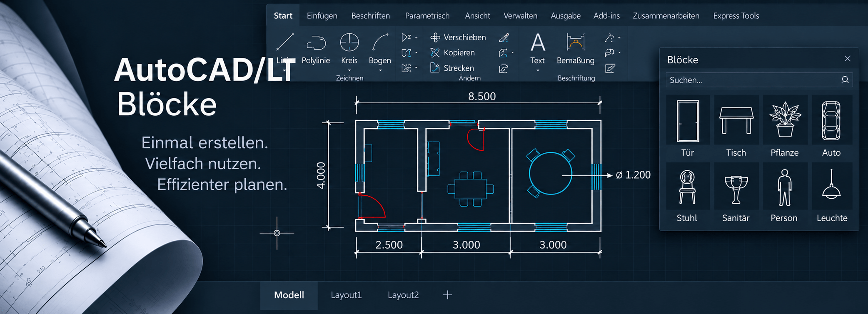Switch to Layout2 tab
Screen dimensions: 868x314
403,295
